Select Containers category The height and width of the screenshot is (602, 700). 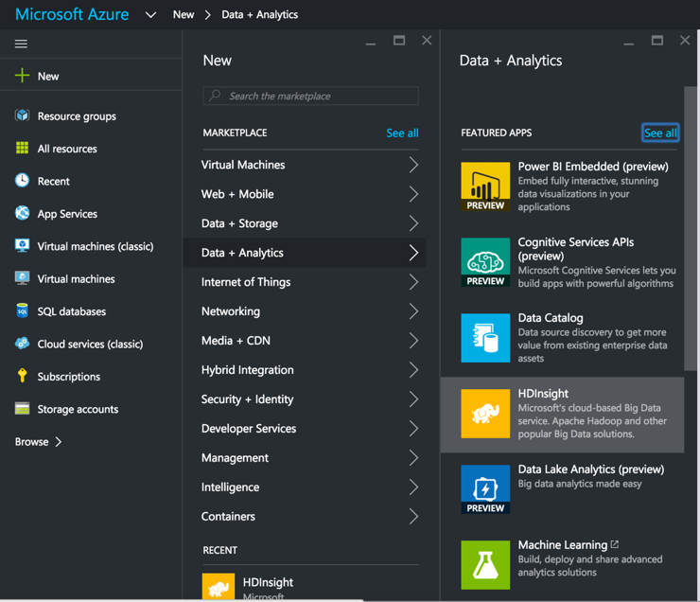tap(304, 516)
